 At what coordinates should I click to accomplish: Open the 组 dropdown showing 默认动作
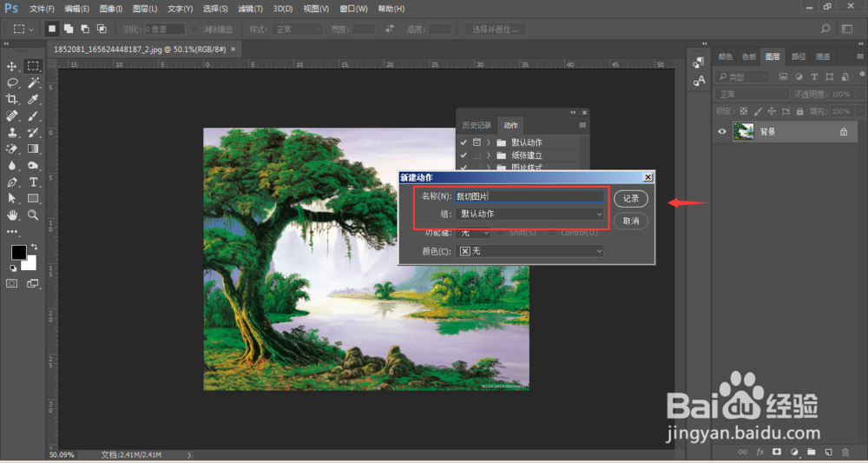click(529, 214)
